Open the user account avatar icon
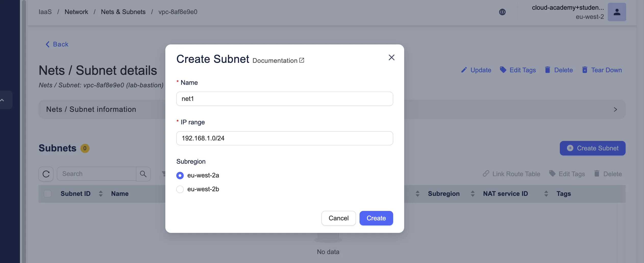The height and width of the screenshot is (263, 644). 617,12
